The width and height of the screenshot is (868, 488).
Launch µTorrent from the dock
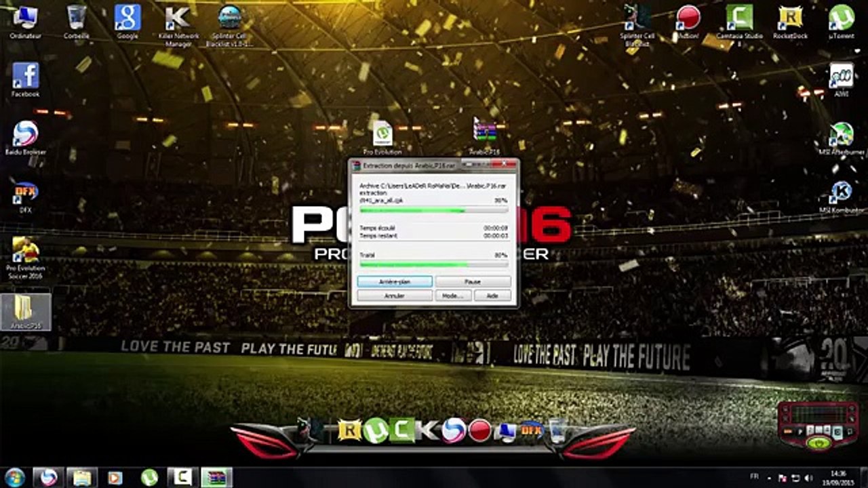[x=375, y=430]
